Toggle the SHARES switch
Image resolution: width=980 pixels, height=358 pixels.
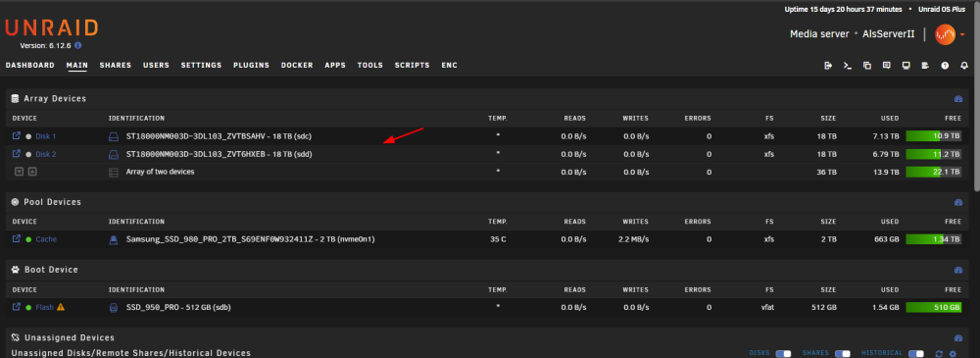(x=843, y=354)
